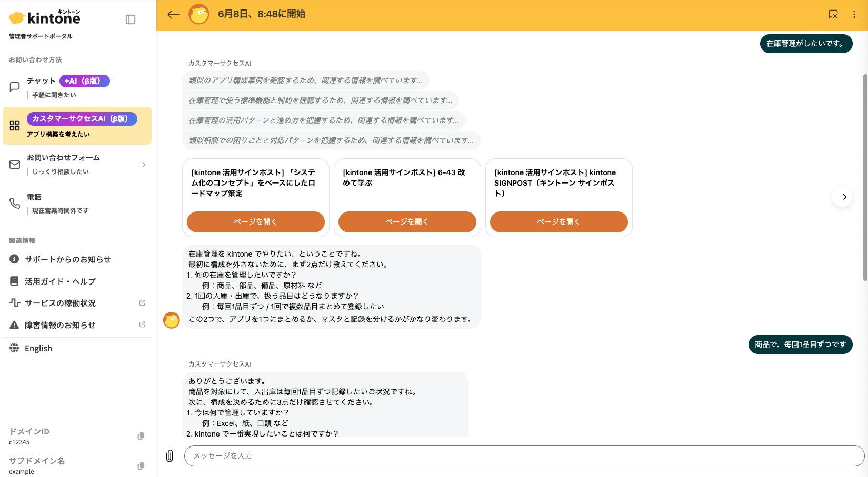Open サポートからのお知らせ link
This screenshot has width=868, height=477.
[68, 259]
